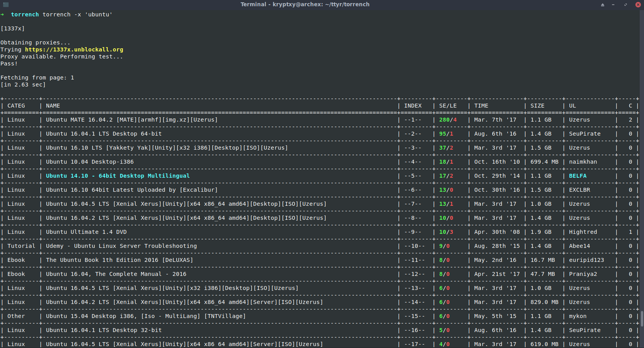This screenshot has height=348, width=644.
Task: Open the 1337x.unblockall.org proxy URL
Action: [74, 49]
